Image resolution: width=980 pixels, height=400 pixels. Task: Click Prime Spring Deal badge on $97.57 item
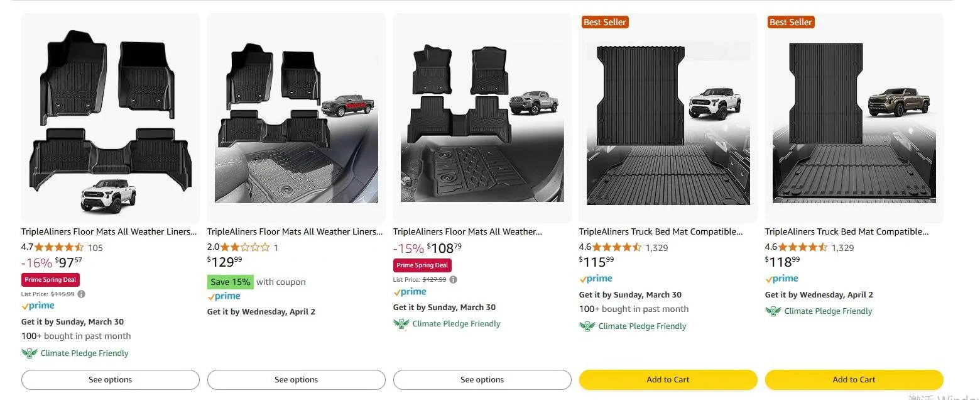50,280
